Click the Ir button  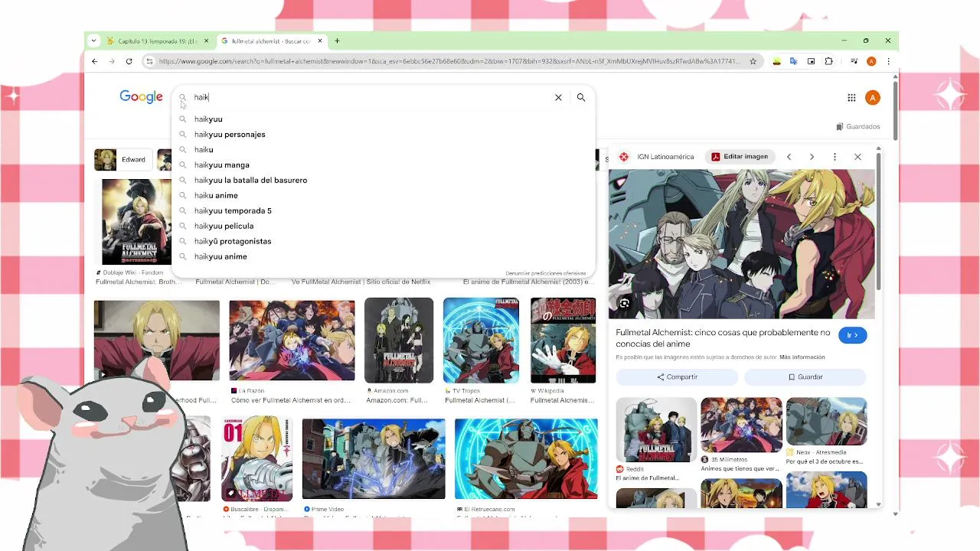click(852, 335)
